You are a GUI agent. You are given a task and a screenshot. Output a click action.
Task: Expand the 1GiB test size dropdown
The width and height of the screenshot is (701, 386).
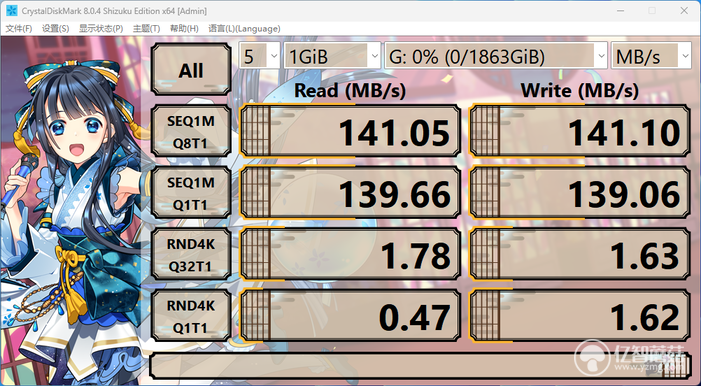332,56
